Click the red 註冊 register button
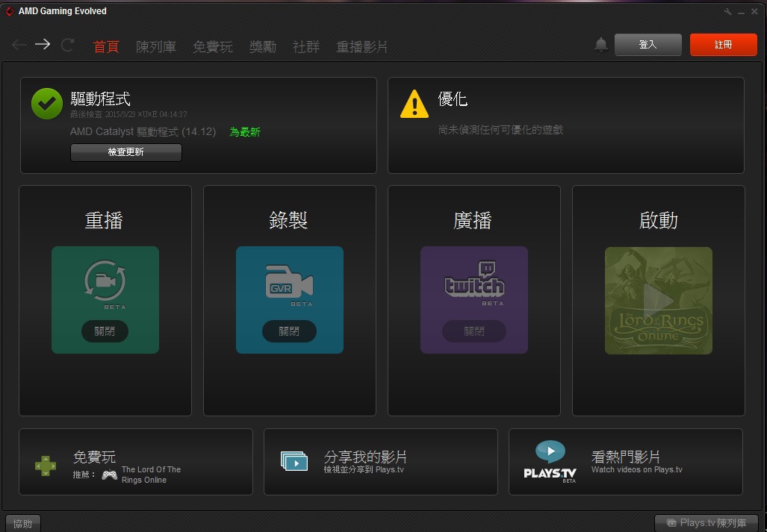This screenshot has width=767, height=532. pyautogui.click(x=724, y=45)
